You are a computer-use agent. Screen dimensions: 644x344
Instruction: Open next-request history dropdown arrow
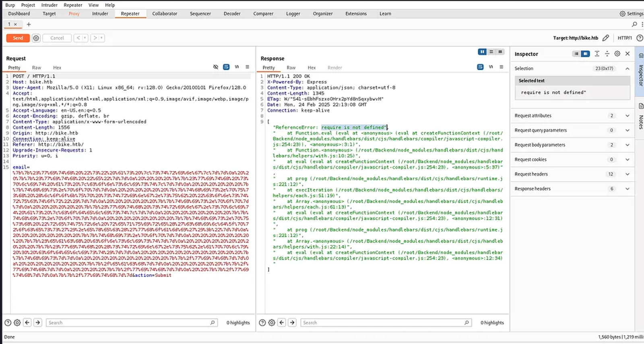tap(101, 38)
